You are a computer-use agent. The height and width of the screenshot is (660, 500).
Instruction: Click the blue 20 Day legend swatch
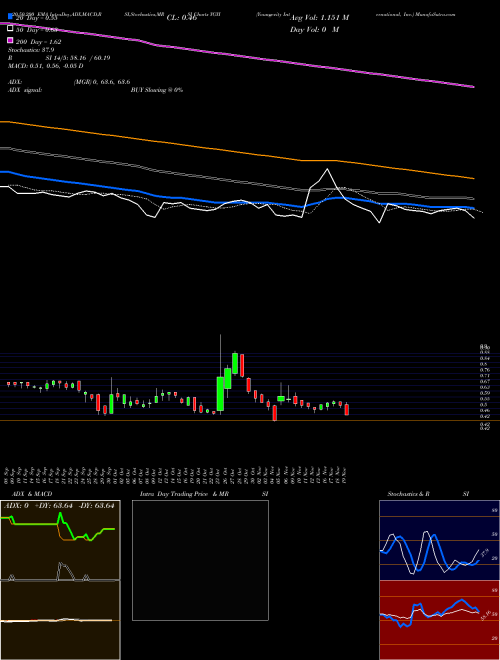pyautogui.click(x=10, y=16)
